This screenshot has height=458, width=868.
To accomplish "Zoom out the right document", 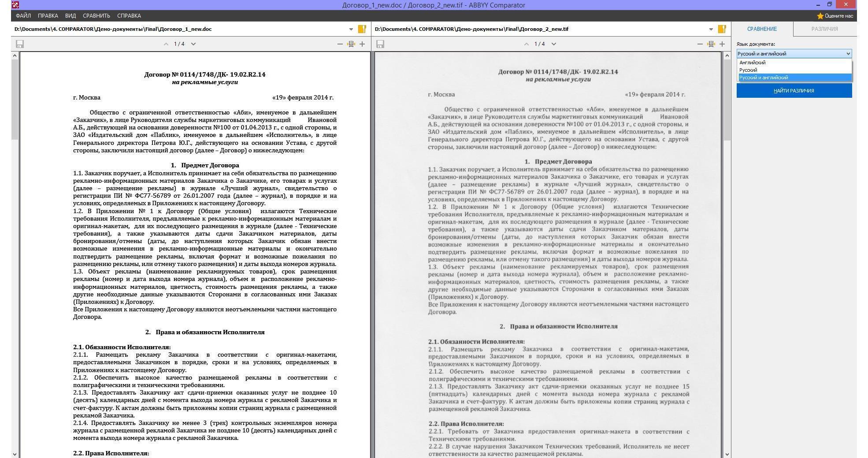I will coord(700,44).
